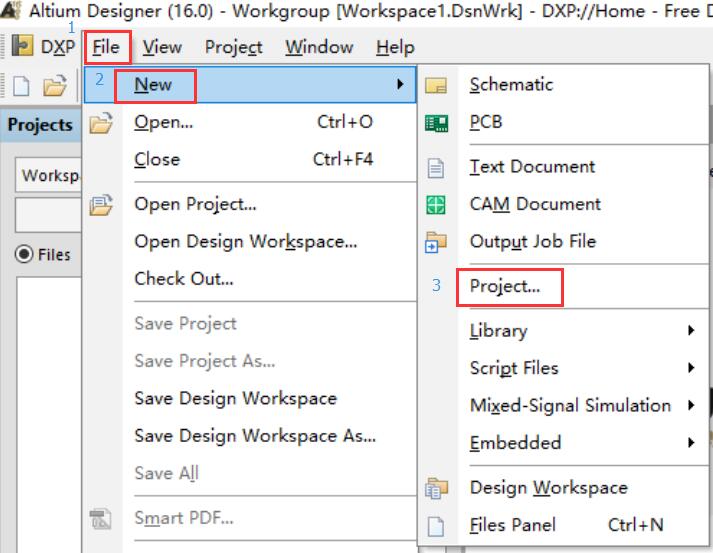Viewport: 713px width, 553px height.
Task: Click the Output Job File icon
Action: (x=436, y=241)
